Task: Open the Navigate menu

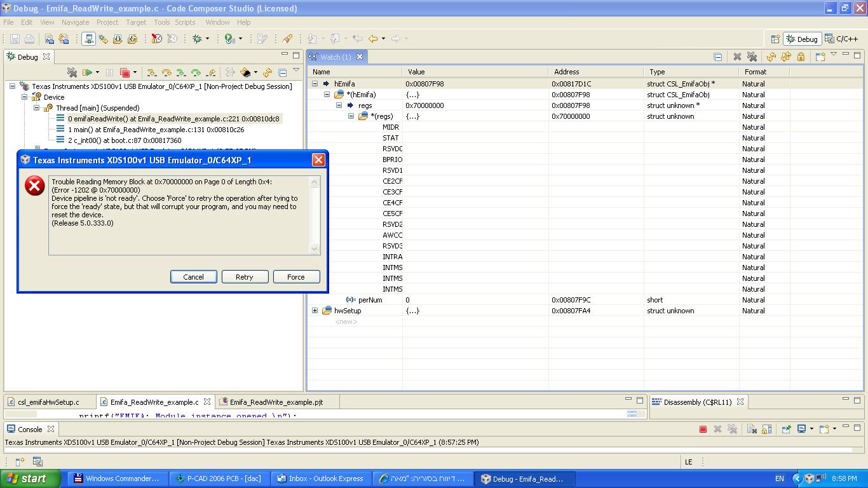Action: pyautogui.click(x=75, y=22)
